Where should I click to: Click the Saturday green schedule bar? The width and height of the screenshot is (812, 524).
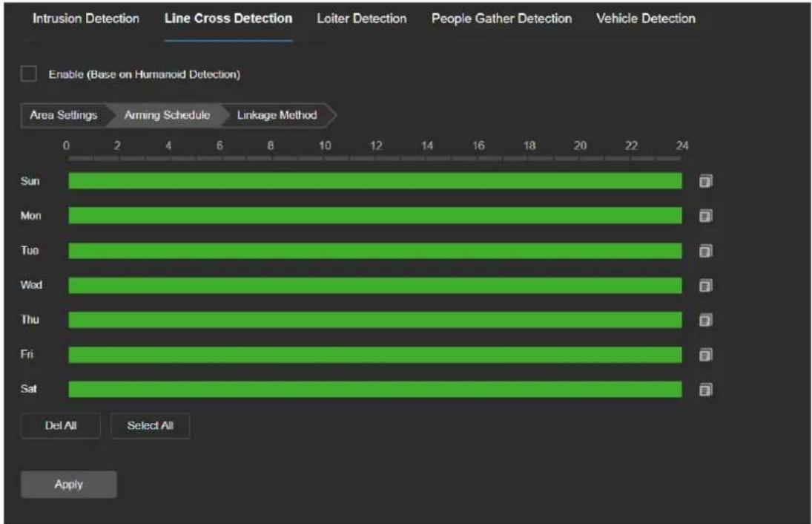click(375, 390)
